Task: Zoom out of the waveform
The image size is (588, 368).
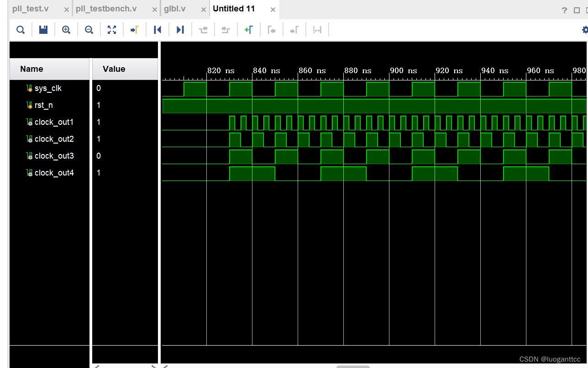Action: pyautogui.click(x=89, y=29)
